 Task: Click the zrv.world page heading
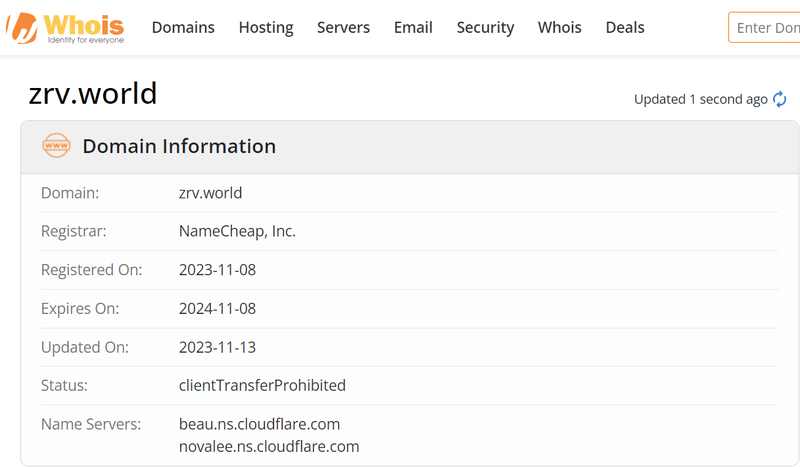(x=93, y=93)
